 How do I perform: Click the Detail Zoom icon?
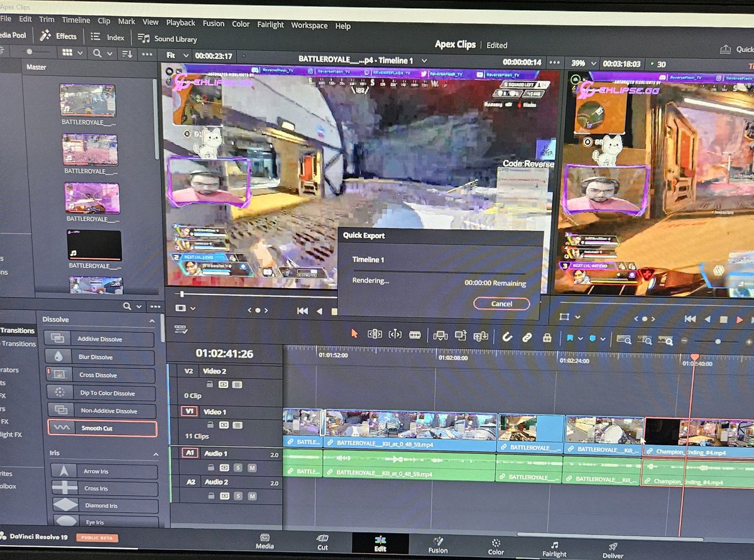coord(645,340)
